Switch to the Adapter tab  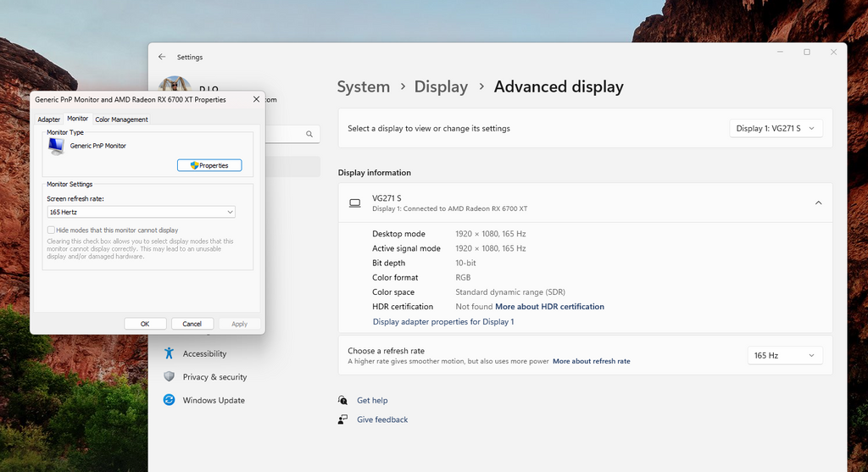(48, 119)
